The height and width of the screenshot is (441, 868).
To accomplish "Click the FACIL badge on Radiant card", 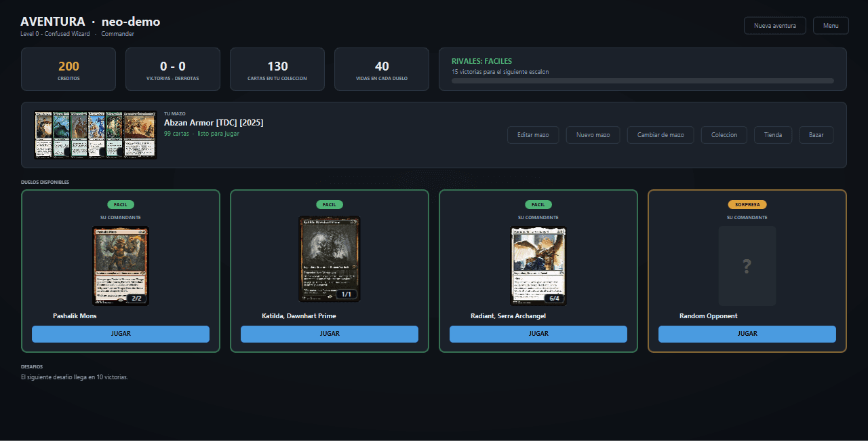I will pos(538,204).
